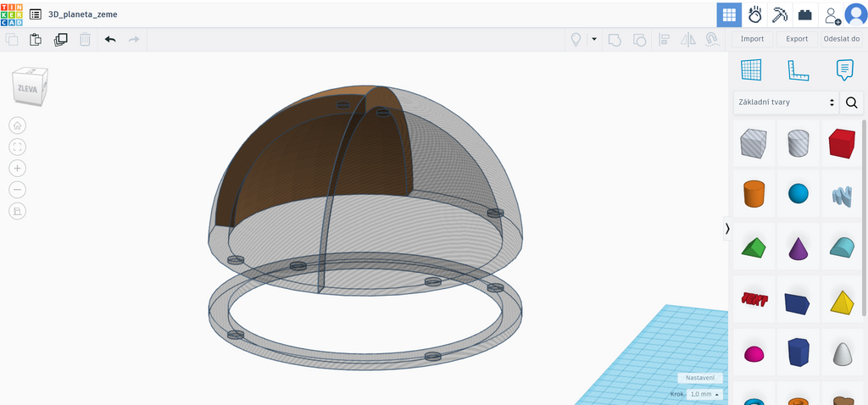Collapse the shapes panel chevron
The image size is (868, 405).
click(727, 229)
